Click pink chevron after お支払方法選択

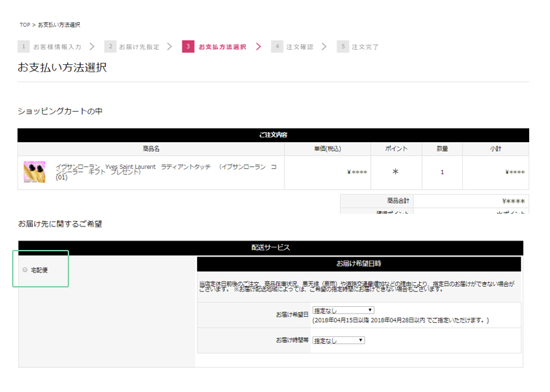tap(258, 47)
